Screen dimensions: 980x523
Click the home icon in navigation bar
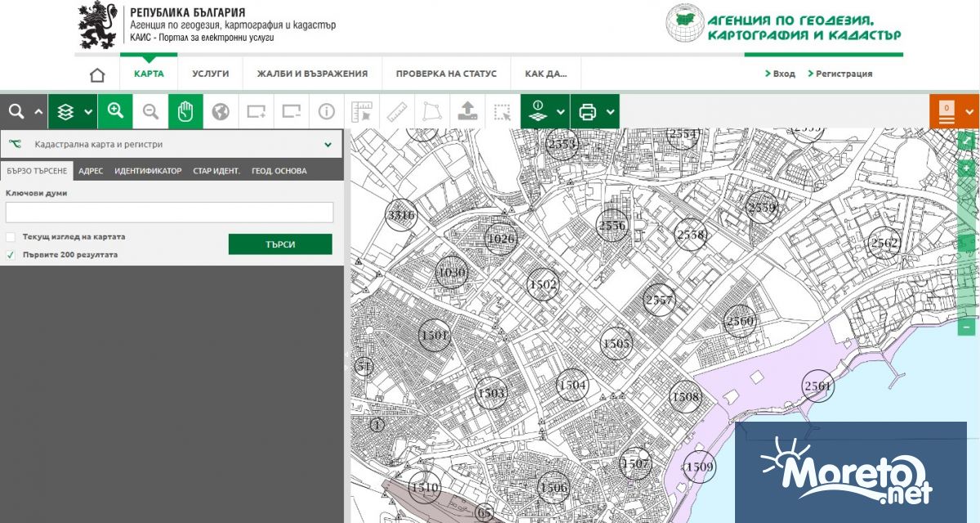click(x=97, y=74)
